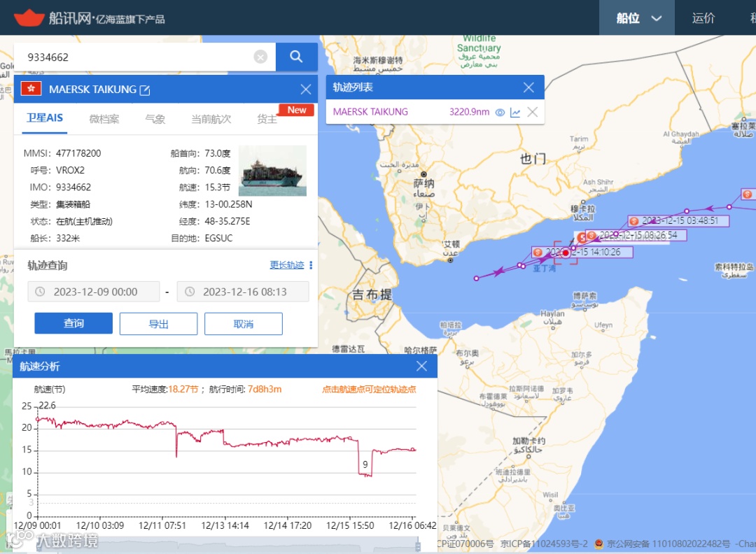
Task: Remove MAERSK TAIKUNG track with X icon
Action: (533, 112)
